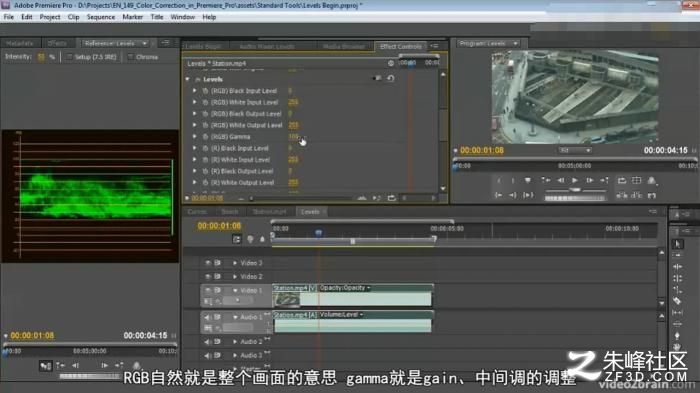
Task: Step back one frame in Program monitor
Action: (x=560, y=180)
